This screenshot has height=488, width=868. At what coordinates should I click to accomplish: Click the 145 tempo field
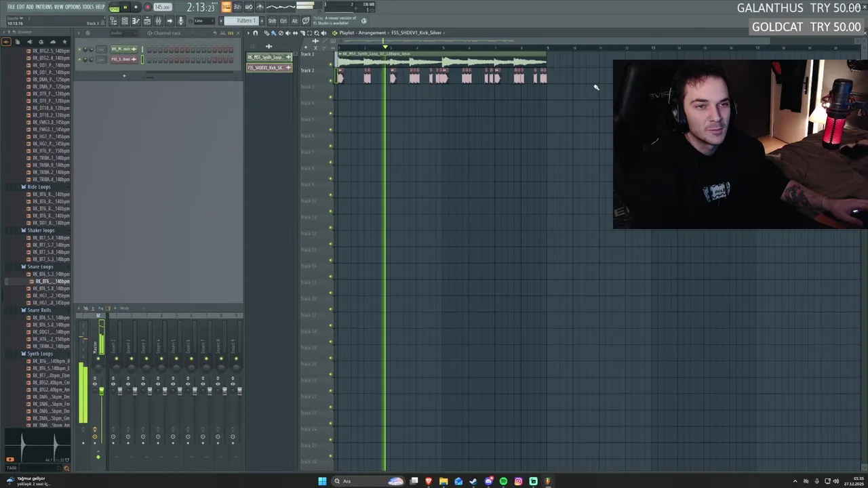162,7
